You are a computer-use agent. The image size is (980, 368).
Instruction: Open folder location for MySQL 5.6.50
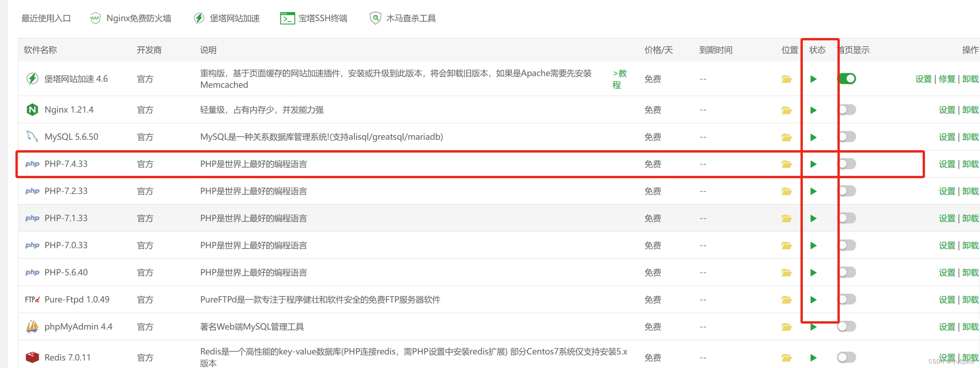point(786,137)
